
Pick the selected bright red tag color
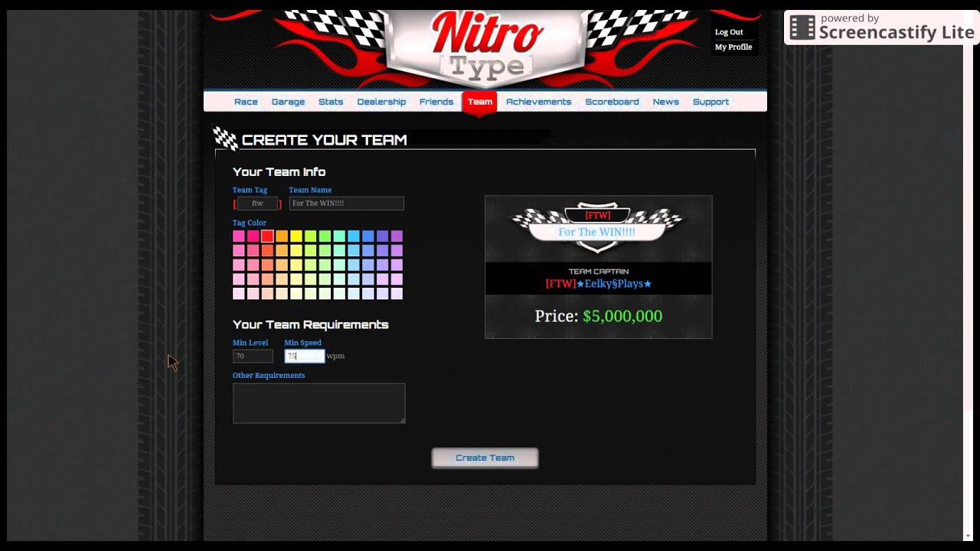point(267,236)
